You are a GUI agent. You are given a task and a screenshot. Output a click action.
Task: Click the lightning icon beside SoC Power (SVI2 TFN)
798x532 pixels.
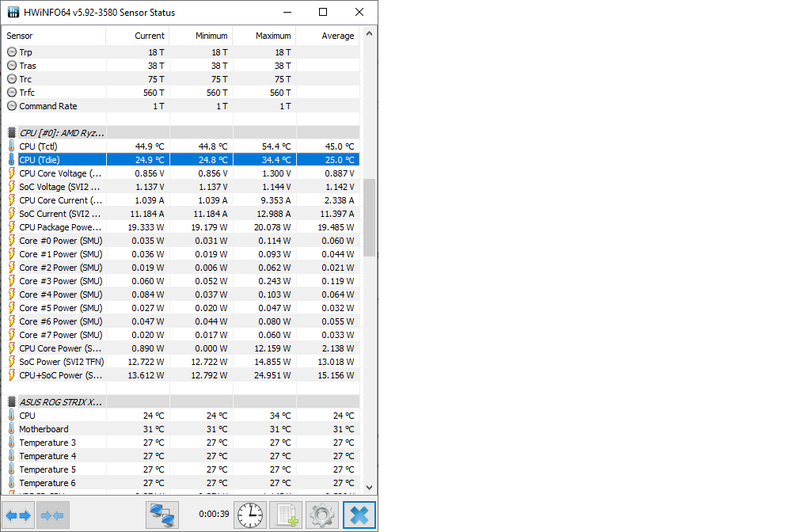click(x=12, y=362)
